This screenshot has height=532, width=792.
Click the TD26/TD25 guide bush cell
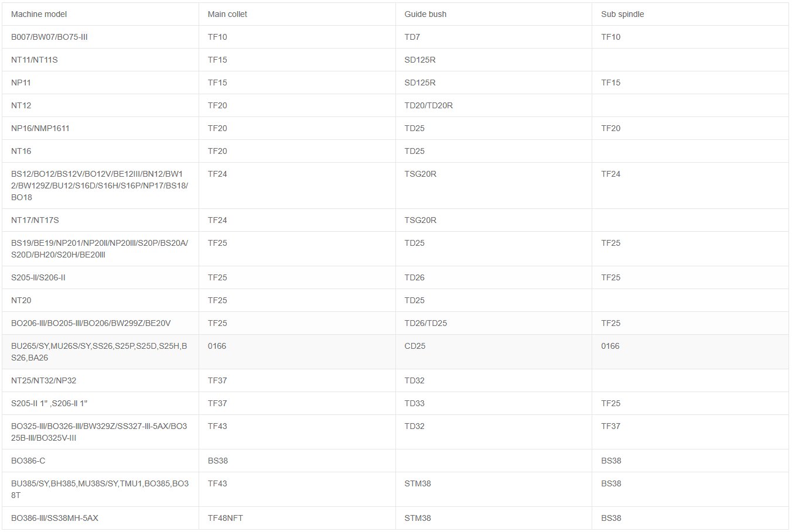pyautogui.click(x=494, y=323)
